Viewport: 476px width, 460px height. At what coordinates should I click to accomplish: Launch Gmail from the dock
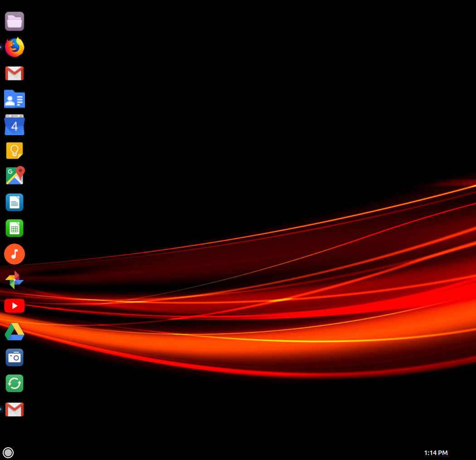tap(15, 73)
